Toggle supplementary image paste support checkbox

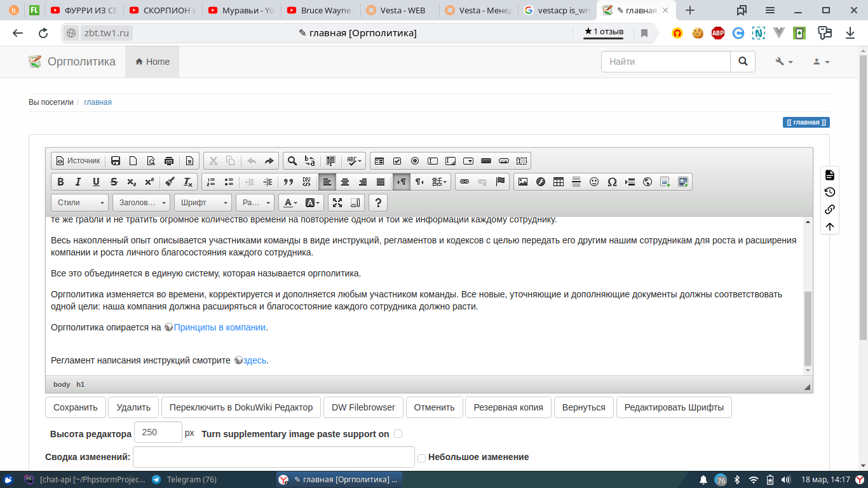398,434
